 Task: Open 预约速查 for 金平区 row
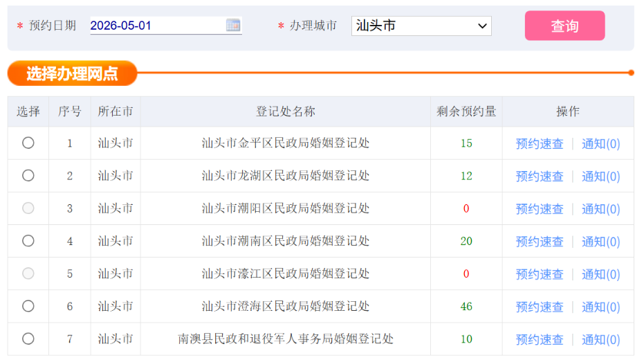[540, 144]
